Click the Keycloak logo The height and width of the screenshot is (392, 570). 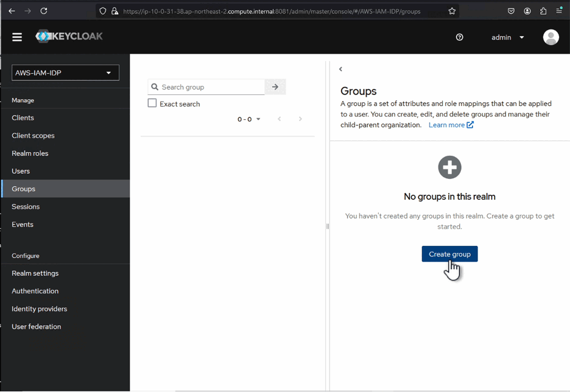[69, 37]
